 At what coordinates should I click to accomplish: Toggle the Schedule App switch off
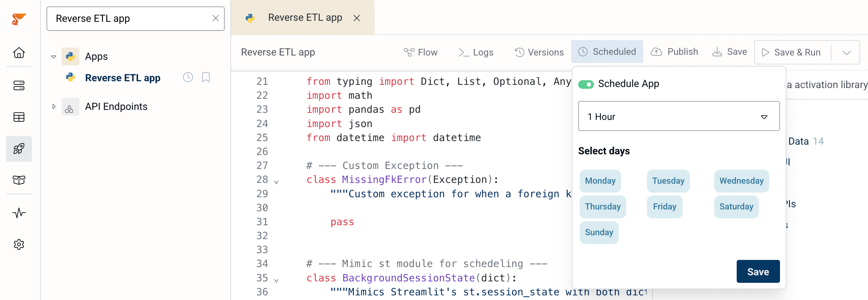tap(586, 84)
